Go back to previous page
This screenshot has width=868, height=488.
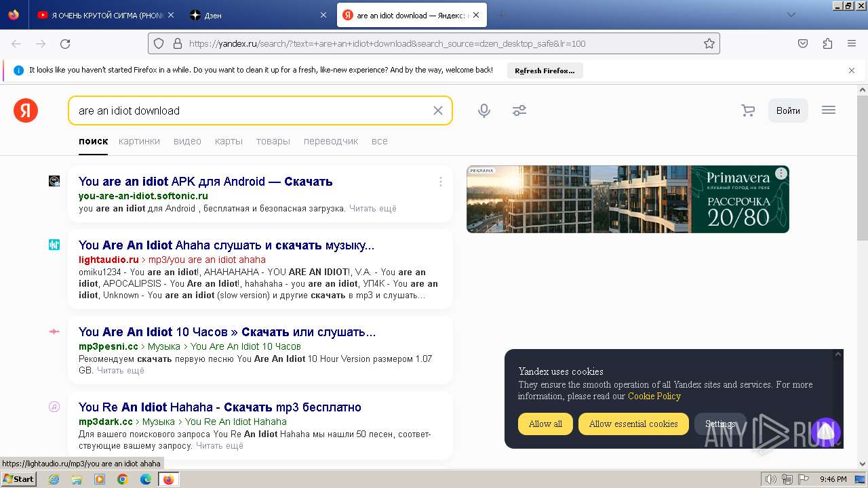point(16,43)
